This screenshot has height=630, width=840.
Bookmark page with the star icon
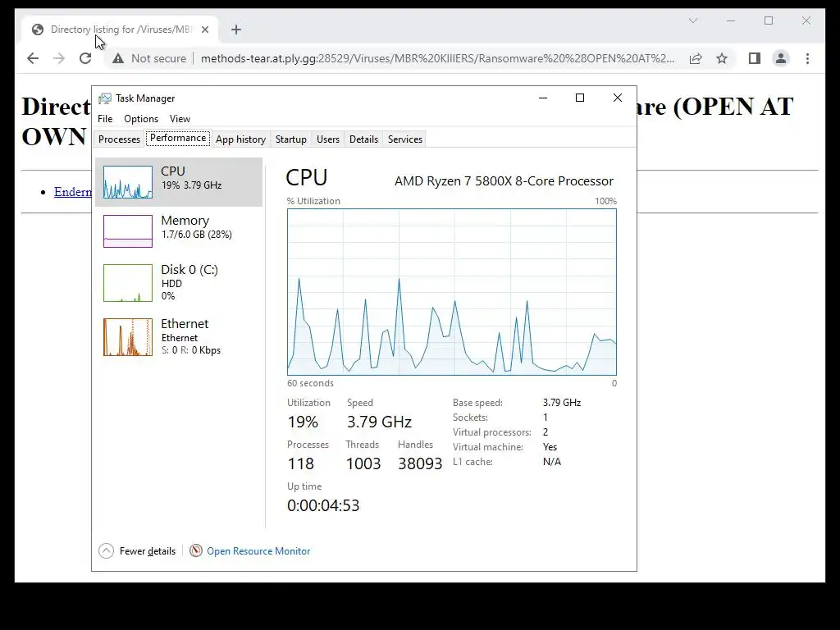click(722, 58)
